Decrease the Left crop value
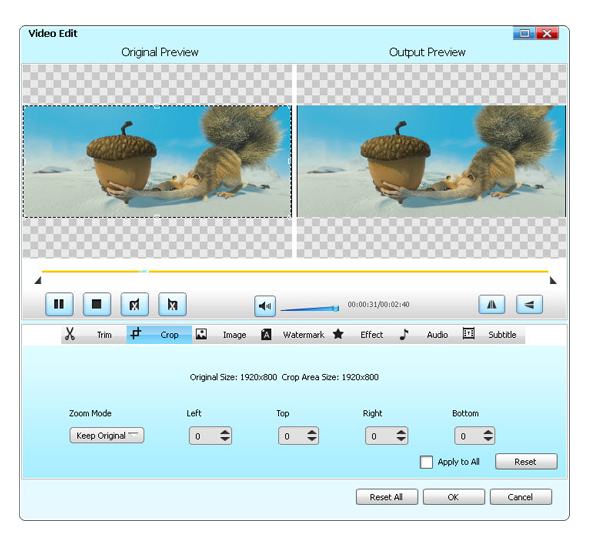602x542 pixels. coord(225,440)
